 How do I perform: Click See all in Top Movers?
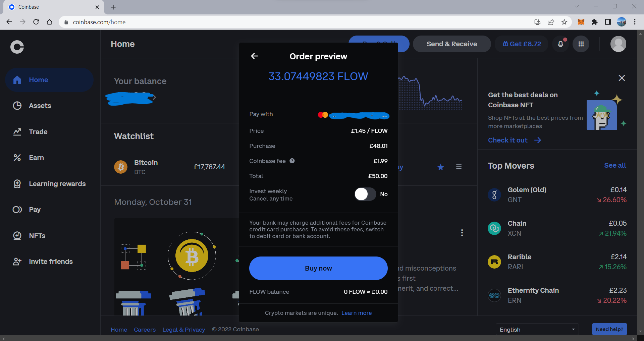tap(615, 165)
